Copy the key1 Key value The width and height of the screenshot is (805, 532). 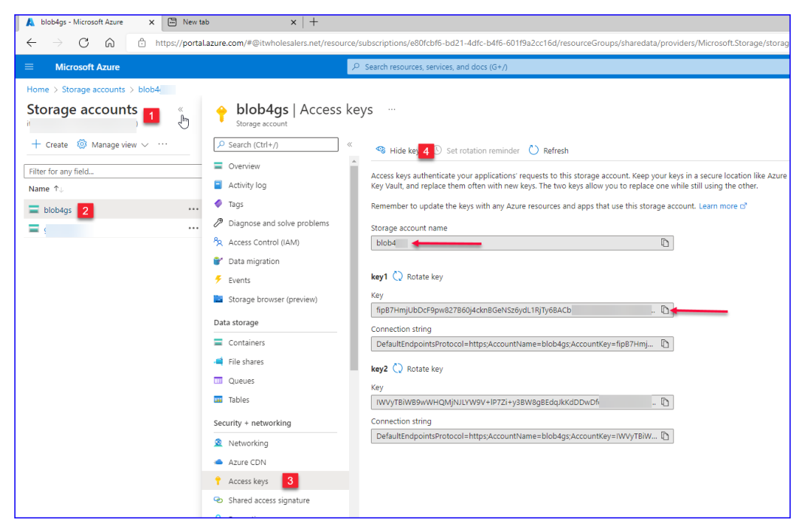click(x=665, y=310)
